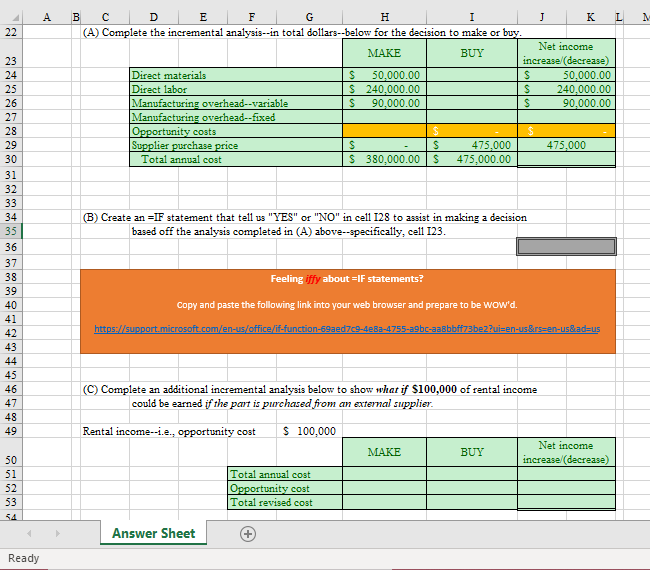Select BUY supplier price 475,000 cell
650x570 pixels.
coord(472,145)
